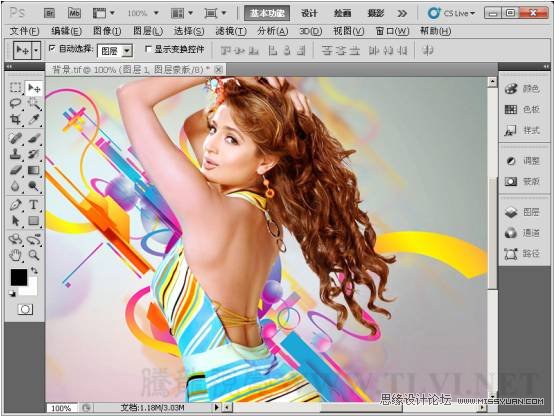Open the 图层 panel in dock

coord(522,212)
